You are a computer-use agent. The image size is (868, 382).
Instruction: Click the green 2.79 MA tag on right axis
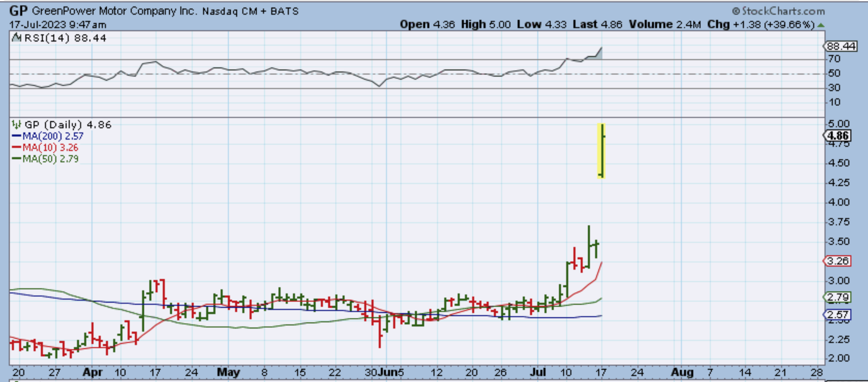(838, 297)
